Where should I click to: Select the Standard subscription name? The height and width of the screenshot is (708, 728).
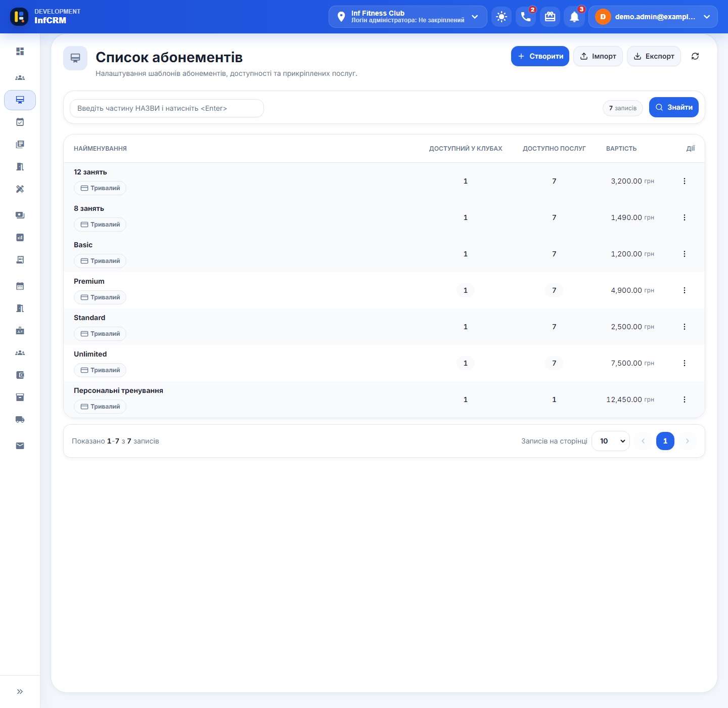[x=89, y=318]
